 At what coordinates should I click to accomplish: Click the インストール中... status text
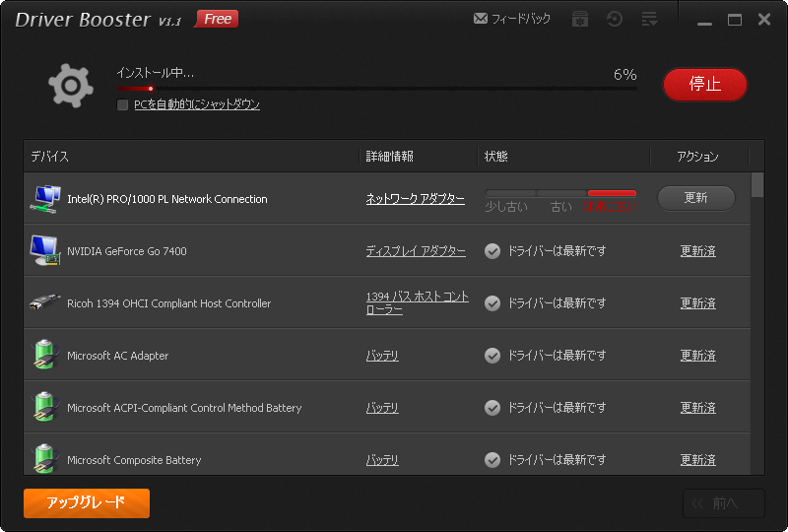click(x=156, y=73)
